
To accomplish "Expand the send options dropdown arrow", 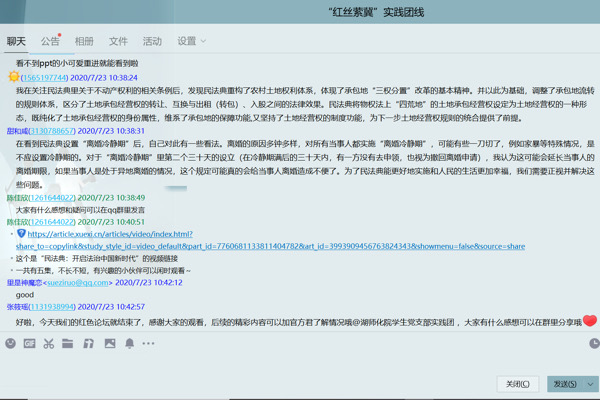I will point(591,384).
